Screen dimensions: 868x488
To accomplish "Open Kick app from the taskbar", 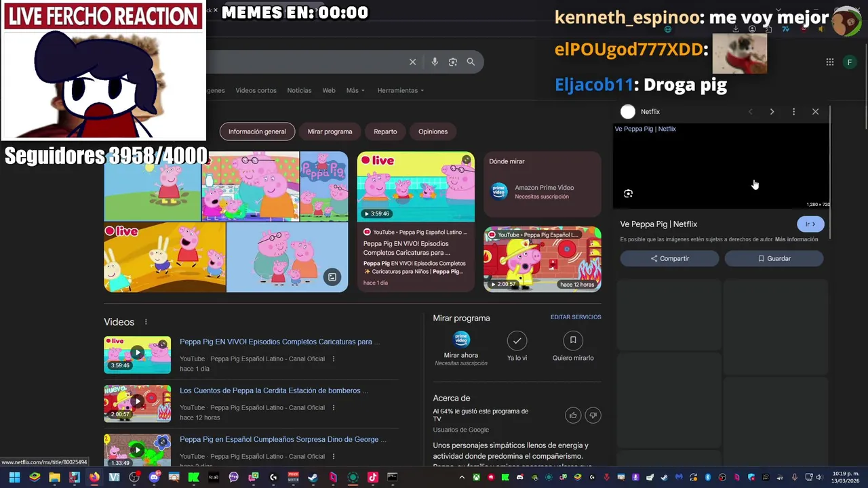I will coord(194,477).
